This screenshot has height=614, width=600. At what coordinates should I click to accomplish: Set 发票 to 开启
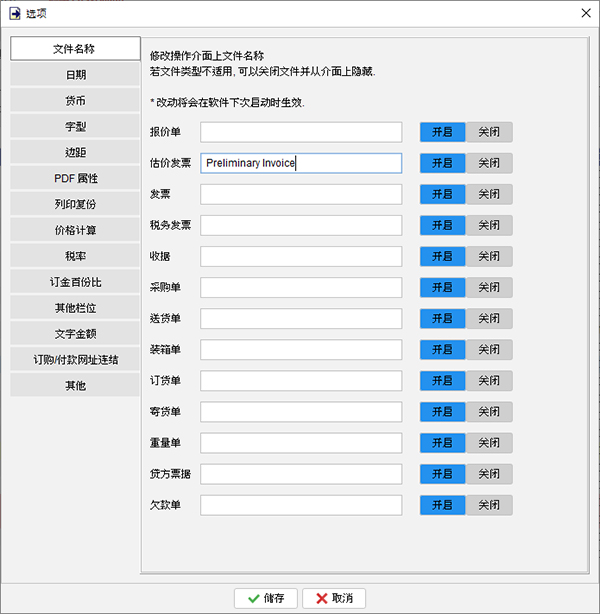[443, 194]
